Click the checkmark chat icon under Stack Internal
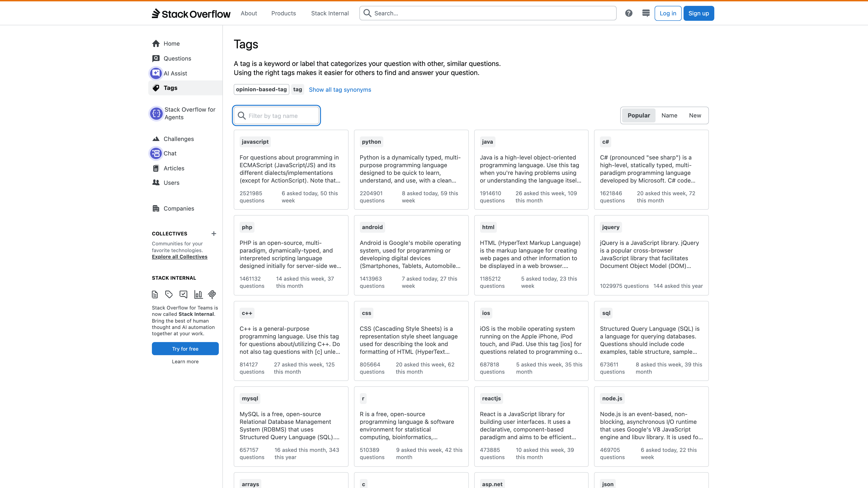This screenshot has height=488, width=868. [x=183, y=295]
